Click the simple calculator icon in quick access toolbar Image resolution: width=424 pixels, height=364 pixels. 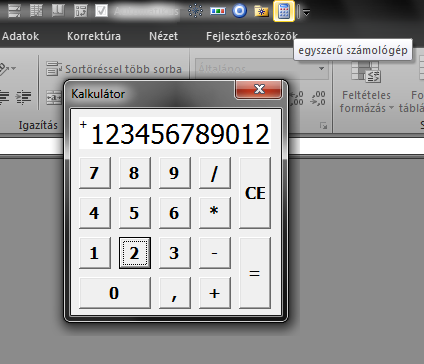click(x=284, y=11)
